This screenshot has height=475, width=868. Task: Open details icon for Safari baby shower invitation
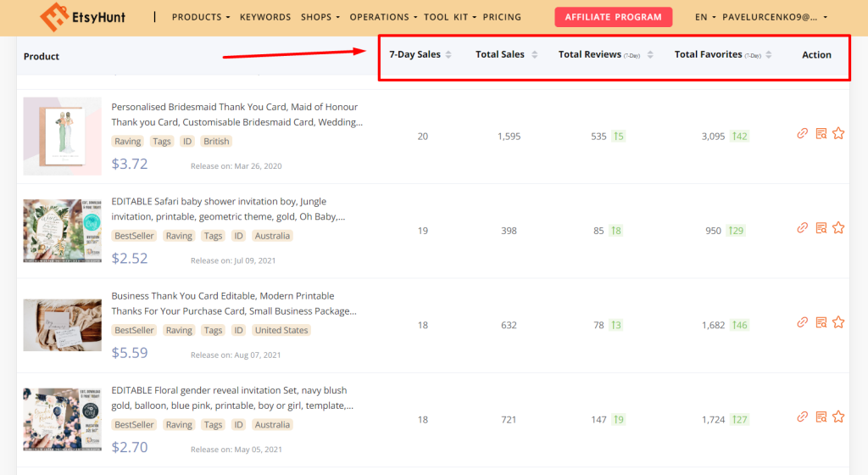[821, 227]
